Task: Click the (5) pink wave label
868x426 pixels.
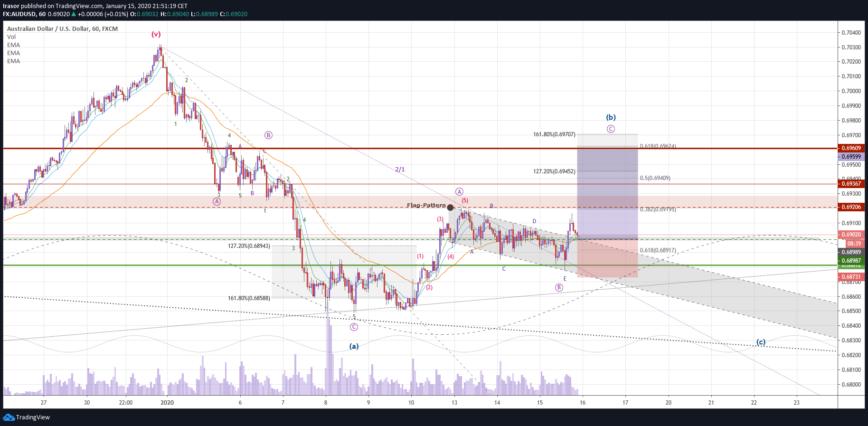Action: (465, 200)
